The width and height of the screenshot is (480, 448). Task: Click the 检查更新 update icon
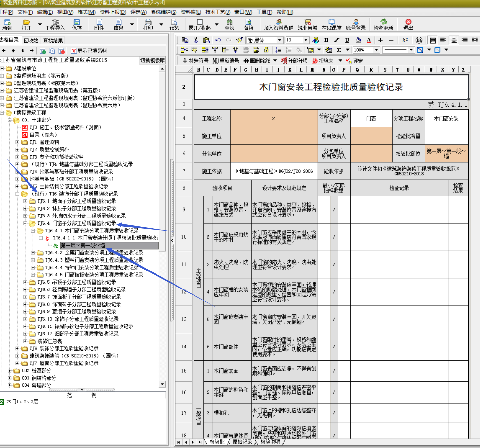[x=383, y=25]
